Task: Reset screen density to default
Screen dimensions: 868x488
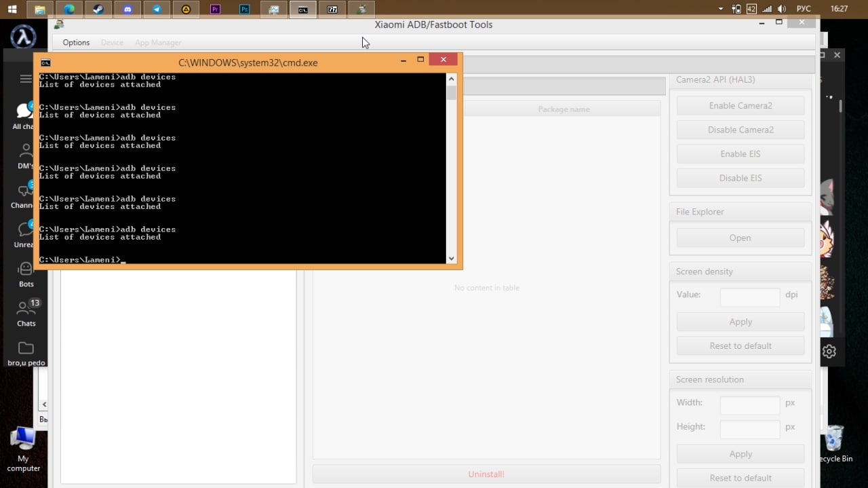Action: coord(741,345)
